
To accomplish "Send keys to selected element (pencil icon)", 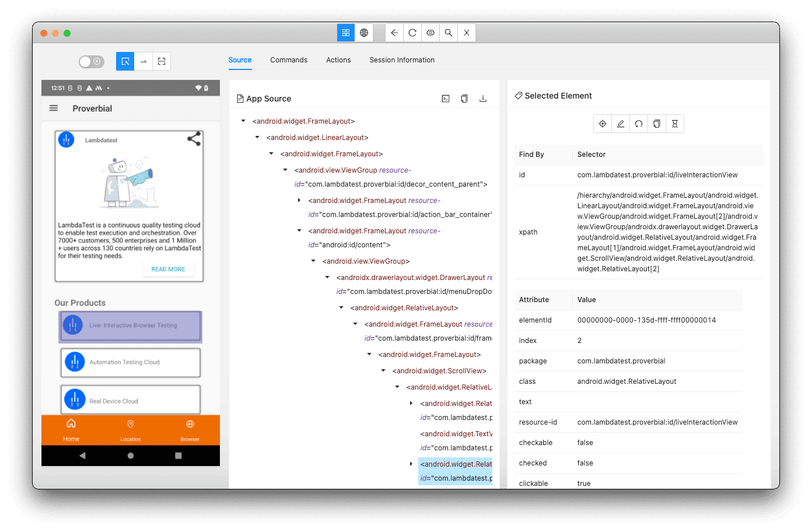I will pyautogui.click(x=621, y=124).
